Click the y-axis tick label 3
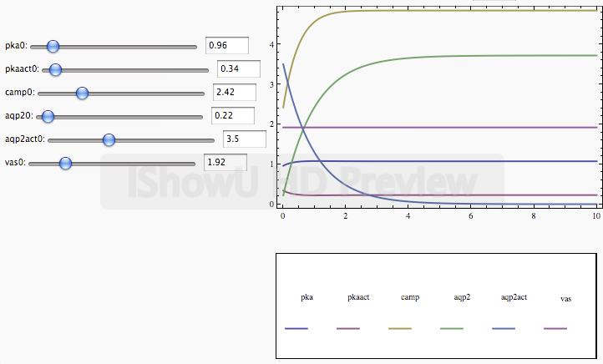Image resolution: width=603 pixels, height=364 pixels. [272, 84]
